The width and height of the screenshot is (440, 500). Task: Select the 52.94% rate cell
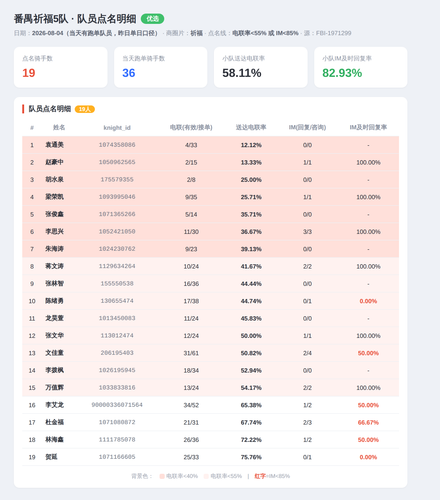click(x=251, y=370)
